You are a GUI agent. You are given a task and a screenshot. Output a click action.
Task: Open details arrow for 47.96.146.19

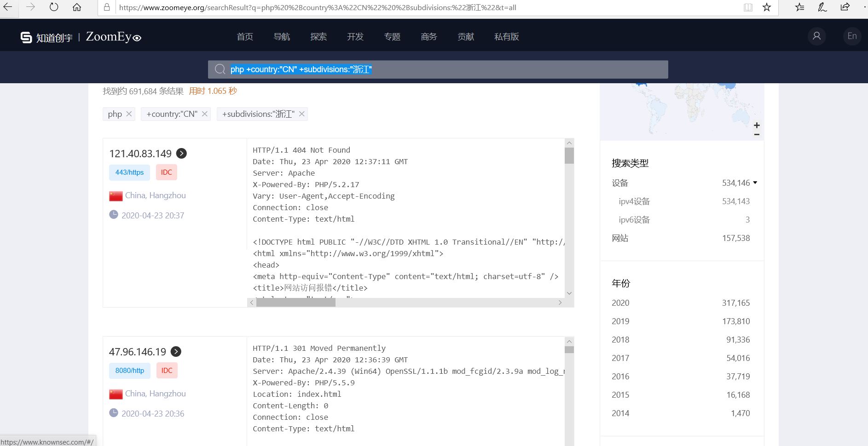pos(176,352)
